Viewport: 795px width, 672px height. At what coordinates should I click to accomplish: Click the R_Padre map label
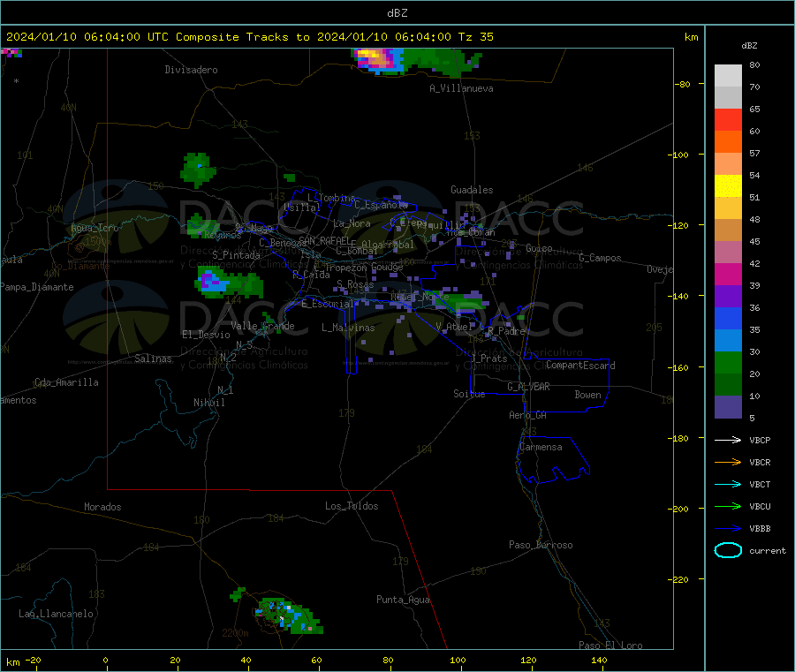(x=506, y=331)
